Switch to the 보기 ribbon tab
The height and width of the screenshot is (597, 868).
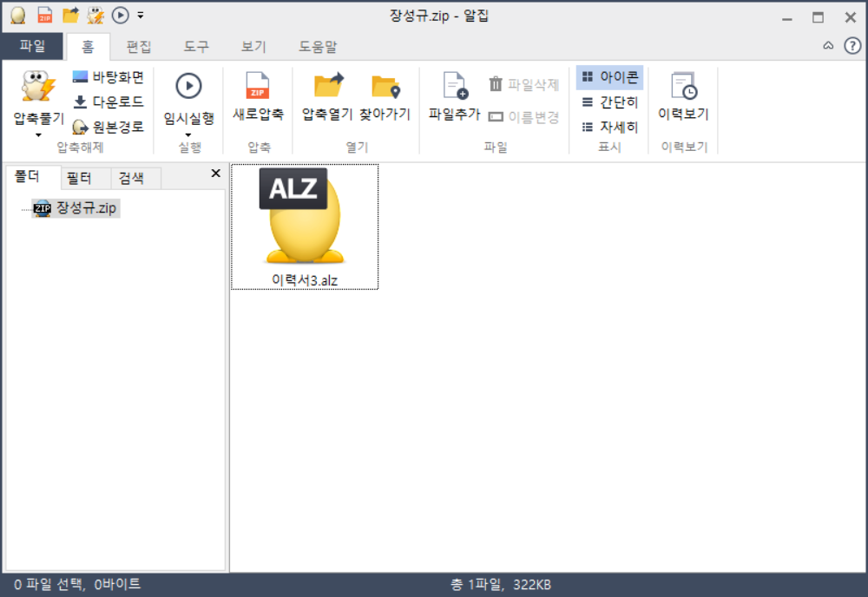click(253, 47)
